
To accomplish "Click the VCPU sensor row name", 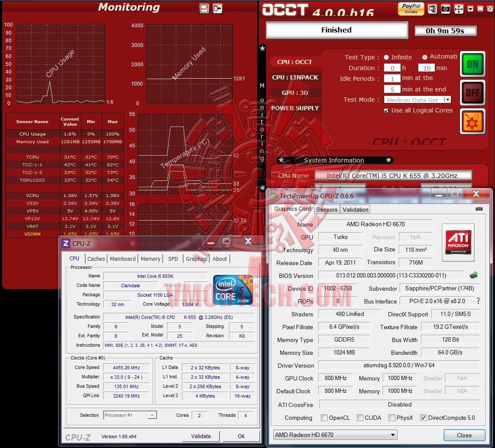I will [x=32, y=196].
